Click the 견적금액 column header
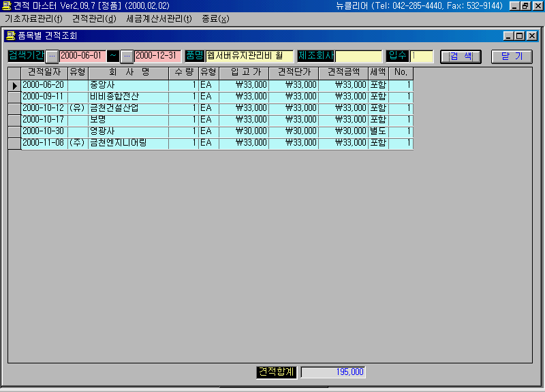 (x=343, y=73)
